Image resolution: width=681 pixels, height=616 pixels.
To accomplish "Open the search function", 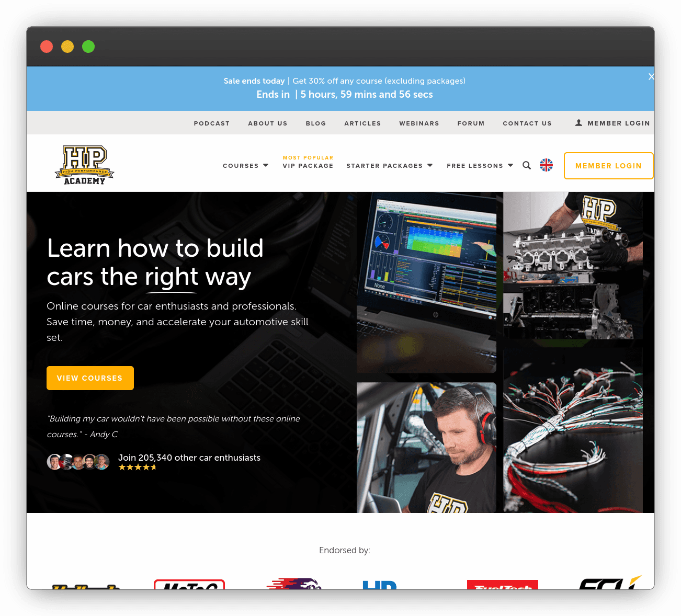I will pyautogui.click(x=527, y=165).
